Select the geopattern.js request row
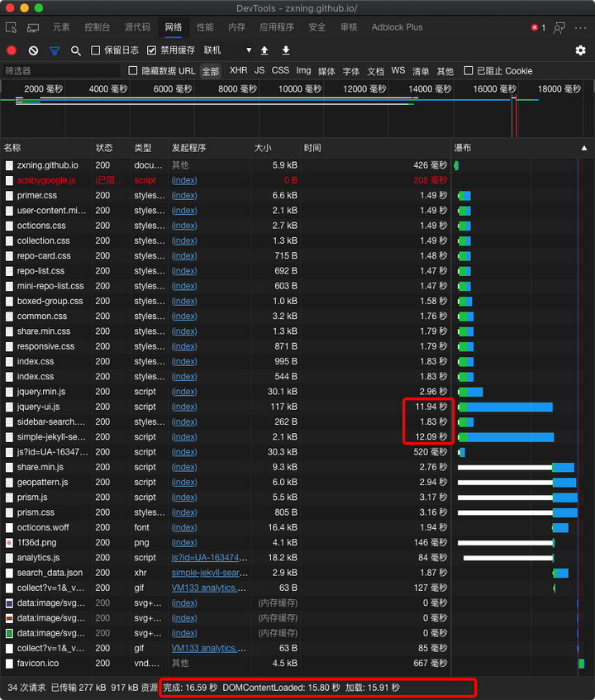 coord(297,483)
